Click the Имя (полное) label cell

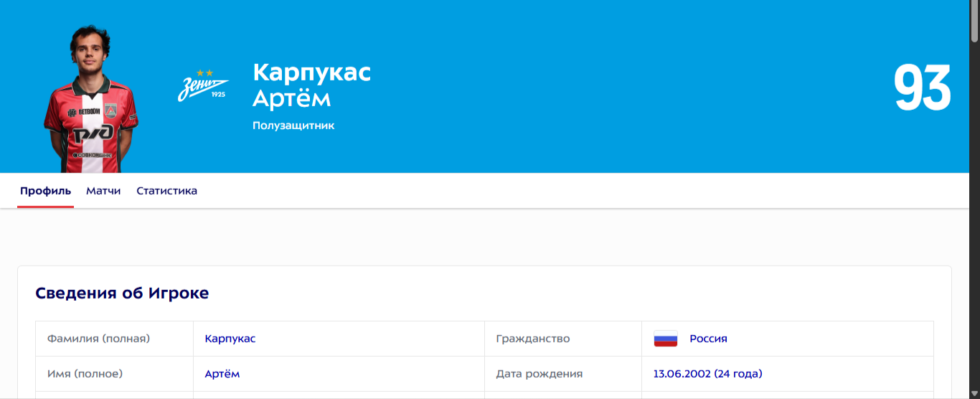[115, 374]
